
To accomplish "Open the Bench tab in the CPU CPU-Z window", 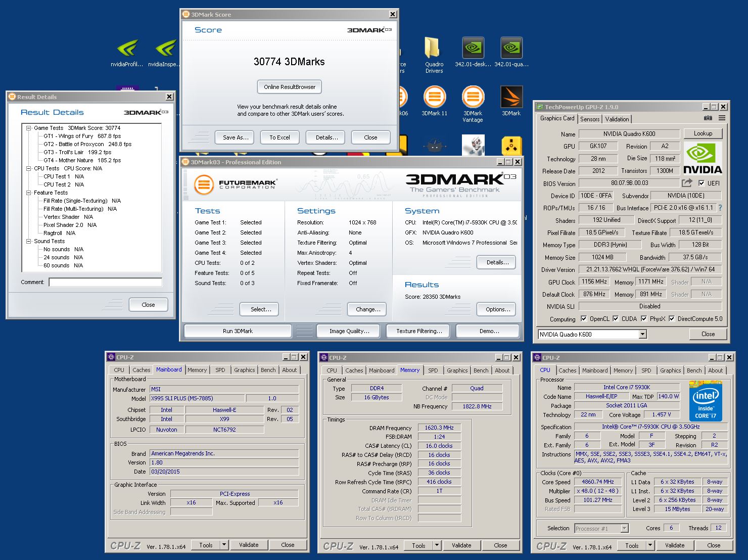I will point(694,370).
